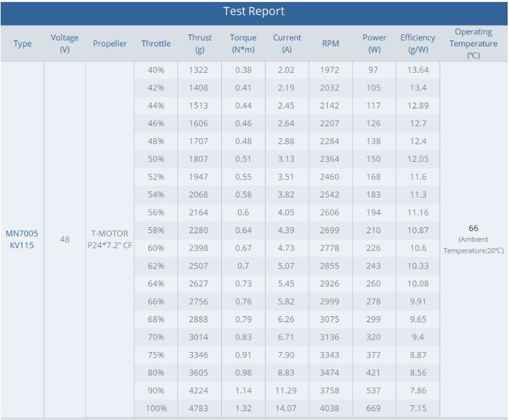509x420 pixels.
Task: Select the 66 operating temperature value
Action: 473,229
